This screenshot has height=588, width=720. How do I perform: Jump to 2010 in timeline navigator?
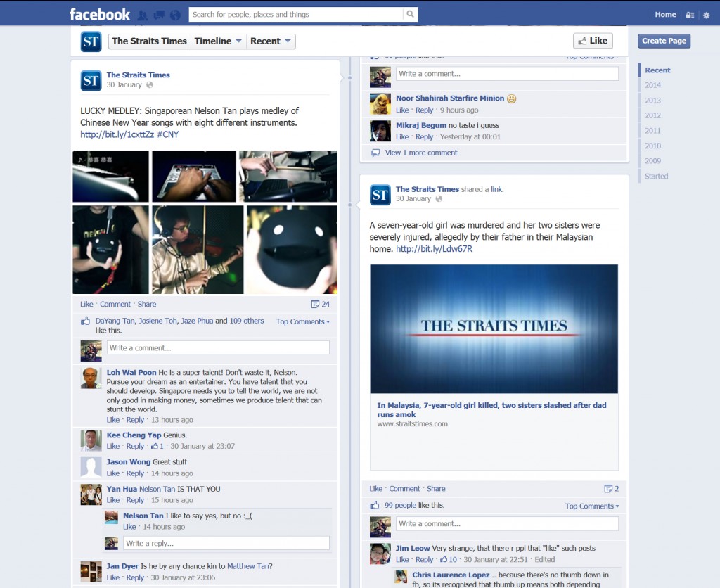[652, 146]
